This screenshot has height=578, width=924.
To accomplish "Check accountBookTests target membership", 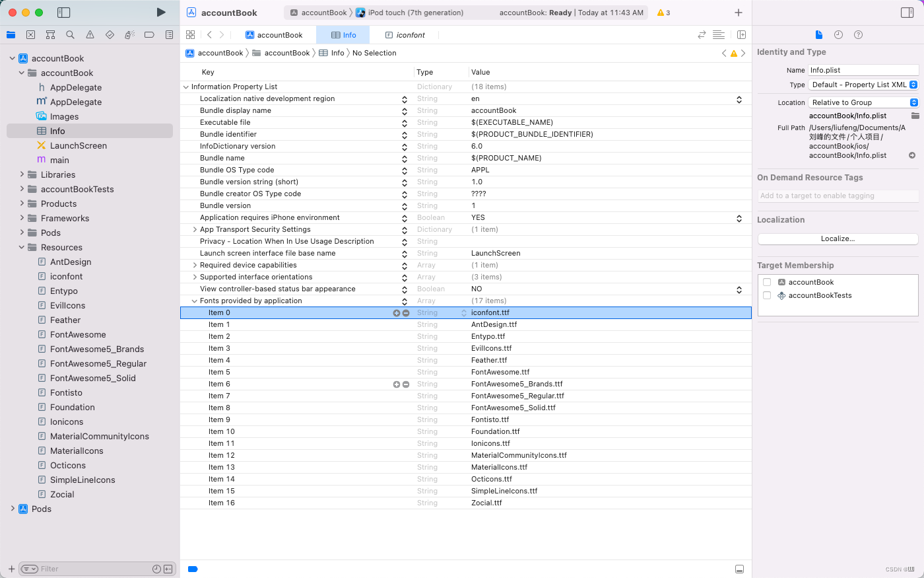I will click(x=767, y=295).
